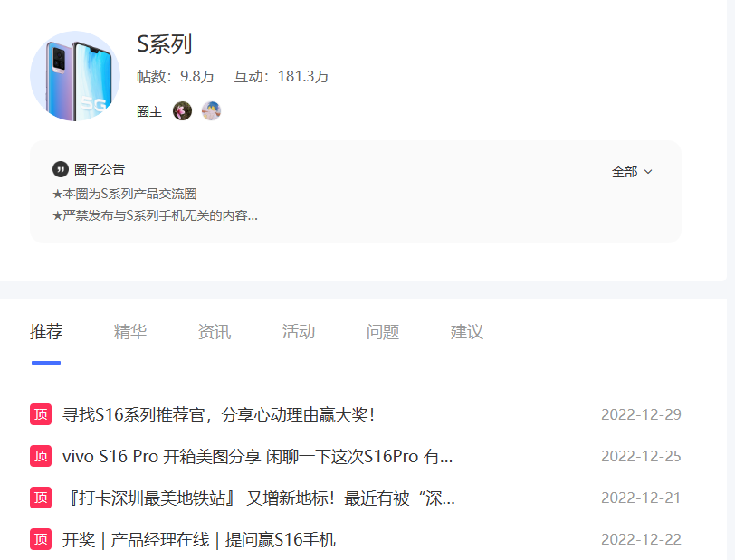Click the 顶 badge on 寻找S16系列推荐官 post
This screenshot has width=735, height=560.
point(41,414)
